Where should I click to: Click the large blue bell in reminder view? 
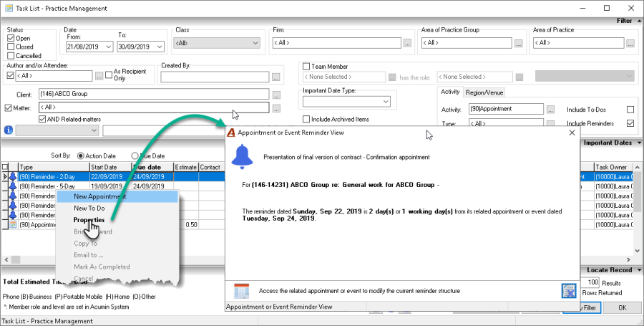(x=243, y=157)
